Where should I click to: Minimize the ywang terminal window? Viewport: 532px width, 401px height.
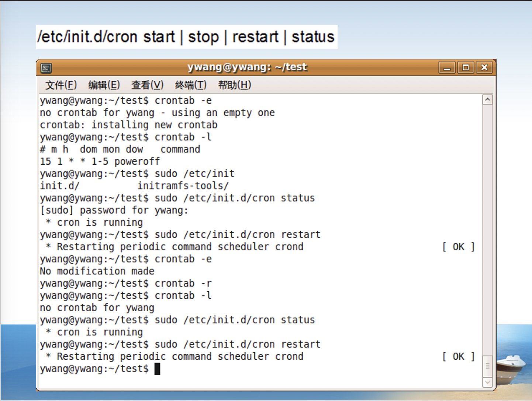447,68
